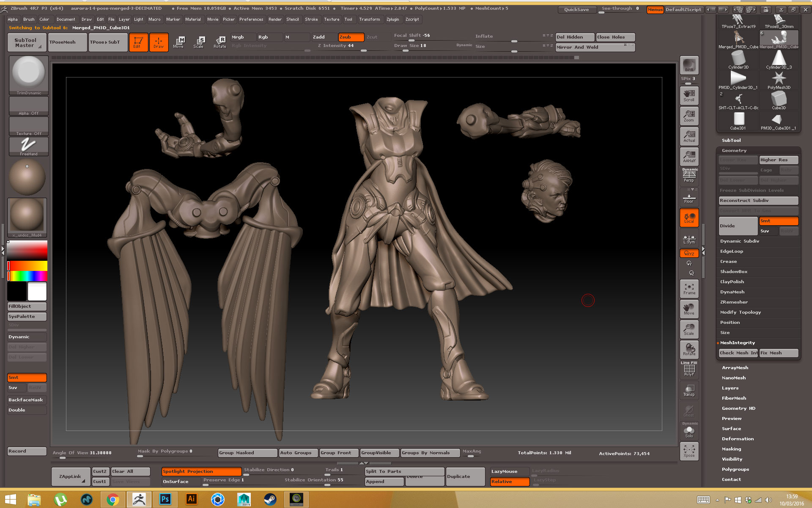Select the Rotate transform tool in top shelf
Viewport: 812px width, 508px height.
pos(219,42)
